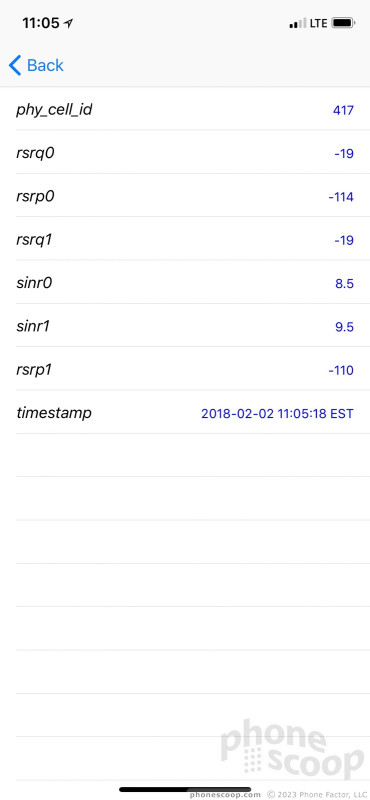
Task: Tap the 11:05 clock in status bar
Action: point(41,23)
